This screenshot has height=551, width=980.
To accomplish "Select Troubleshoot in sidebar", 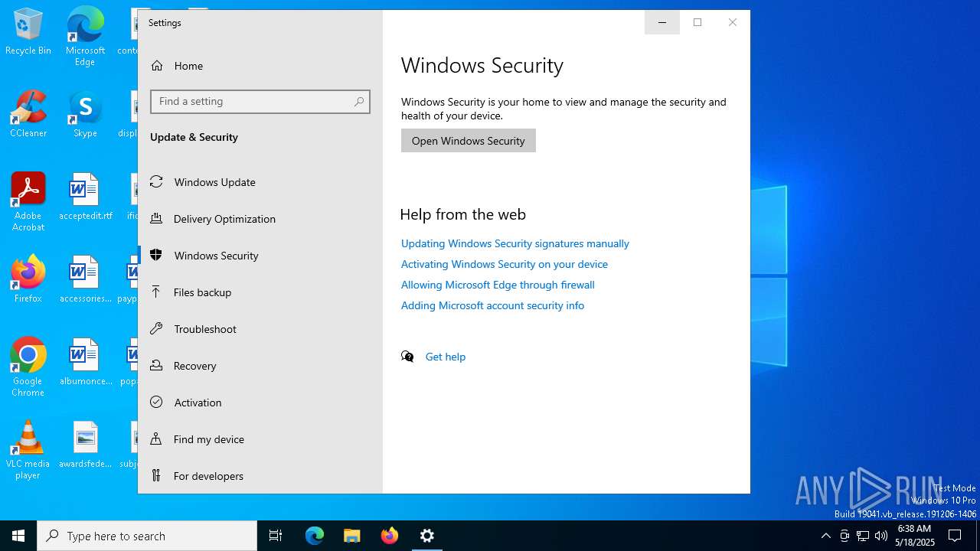I will point(260,329).
